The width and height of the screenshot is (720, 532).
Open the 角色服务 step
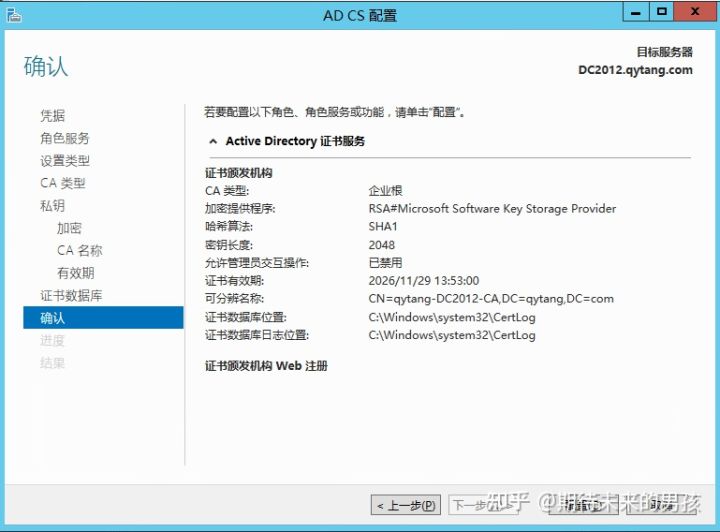pyautogui.click(x=65, y=138)
